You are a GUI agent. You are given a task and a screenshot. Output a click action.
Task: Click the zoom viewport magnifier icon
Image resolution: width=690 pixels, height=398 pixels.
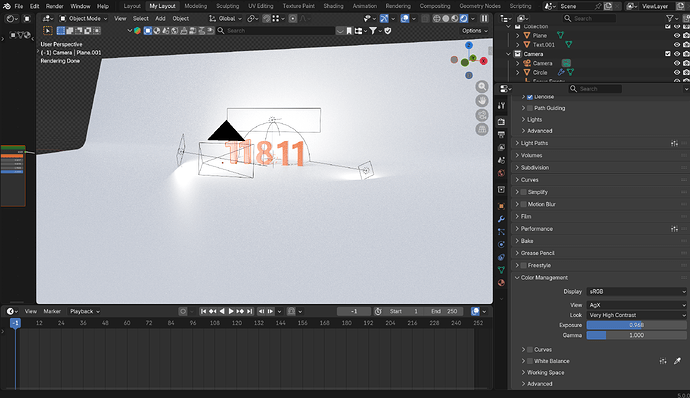pyautogui.click(x=482, y=87)
